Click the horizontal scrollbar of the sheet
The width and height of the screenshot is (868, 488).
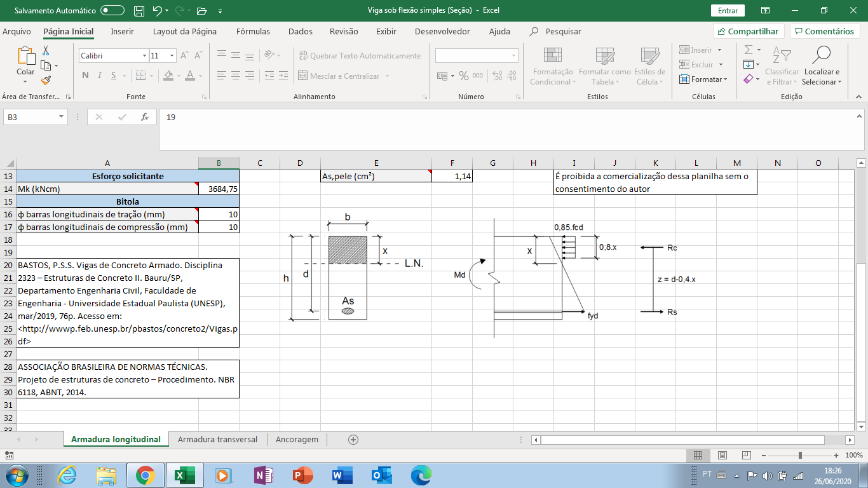(x=693, y=440)
